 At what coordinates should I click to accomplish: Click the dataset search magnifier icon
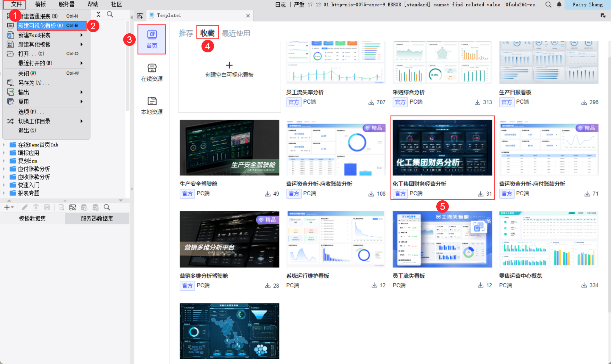pyautogui.click(x=107, y=207)
